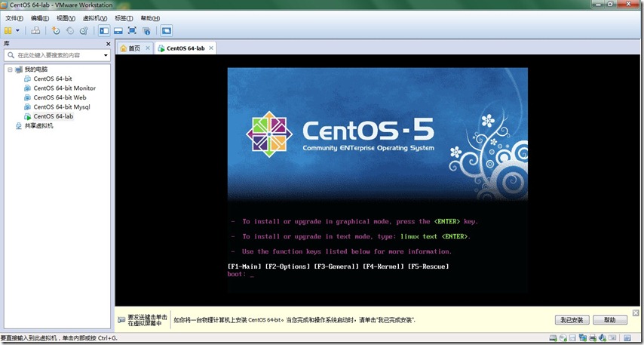Open the 虚拟机(V) menu
The width and height of the screenshot is (644, 345).
coord(95,19)
